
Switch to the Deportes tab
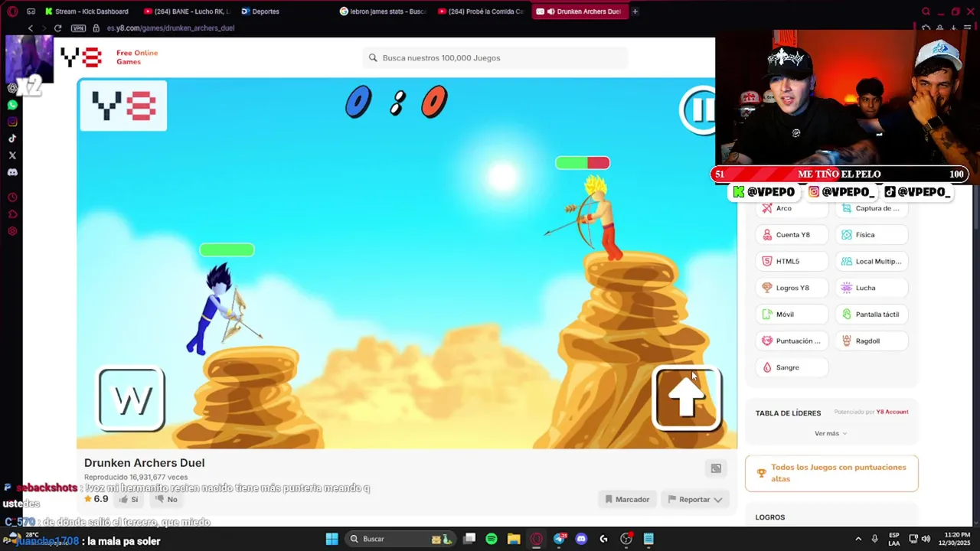(x=260, y=11)
